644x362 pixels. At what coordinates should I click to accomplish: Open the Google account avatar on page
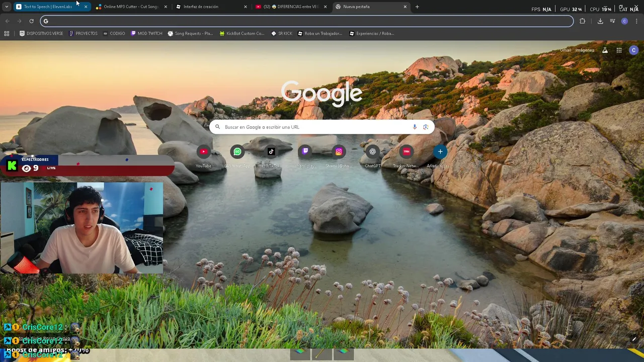[x=633, y=50]
